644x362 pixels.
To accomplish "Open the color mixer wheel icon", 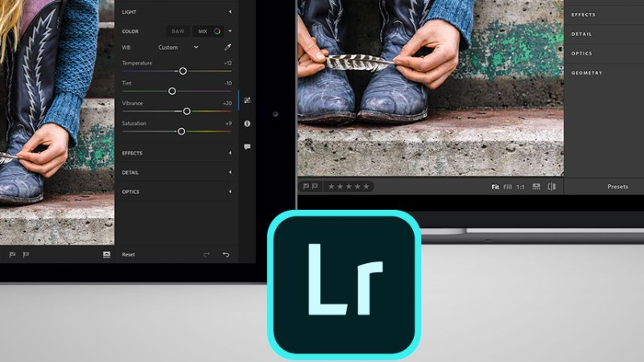I will 217,31.
